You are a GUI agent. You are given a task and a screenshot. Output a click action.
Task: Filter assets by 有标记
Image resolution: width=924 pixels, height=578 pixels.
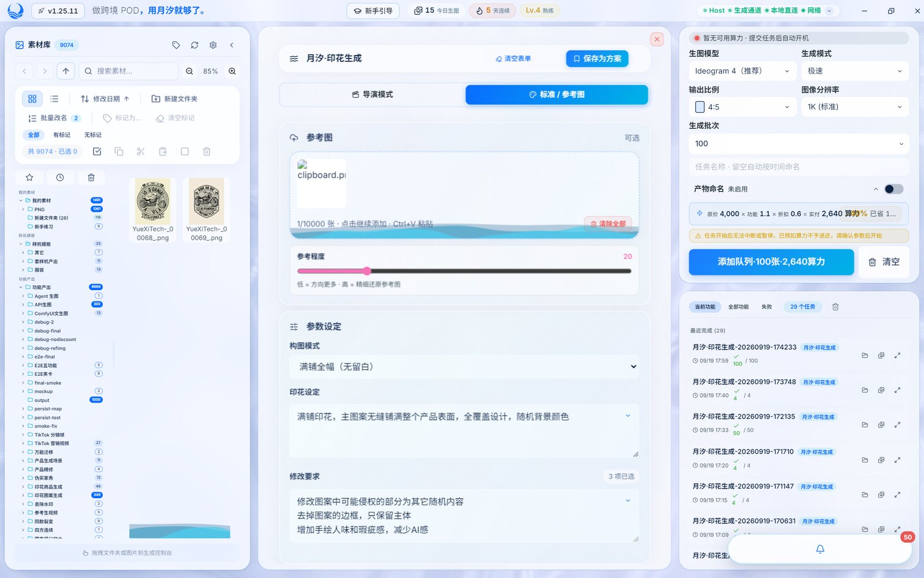(62, 135)
